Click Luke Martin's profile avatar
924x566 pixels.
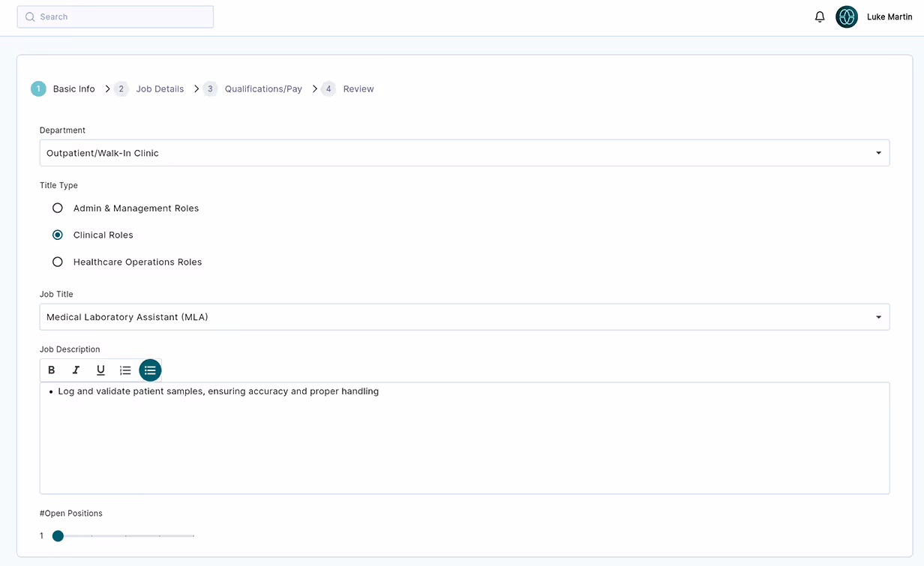click(846, 16)
